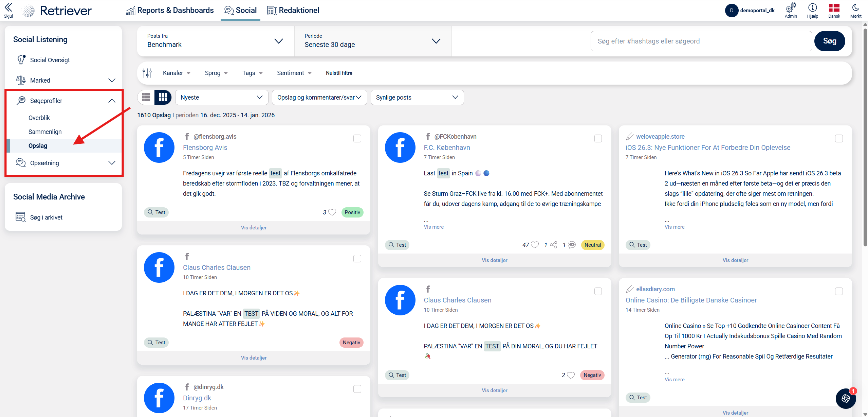Open the chat support bubble icon
The width and height of the screenshot is (868, 417).
846,398
